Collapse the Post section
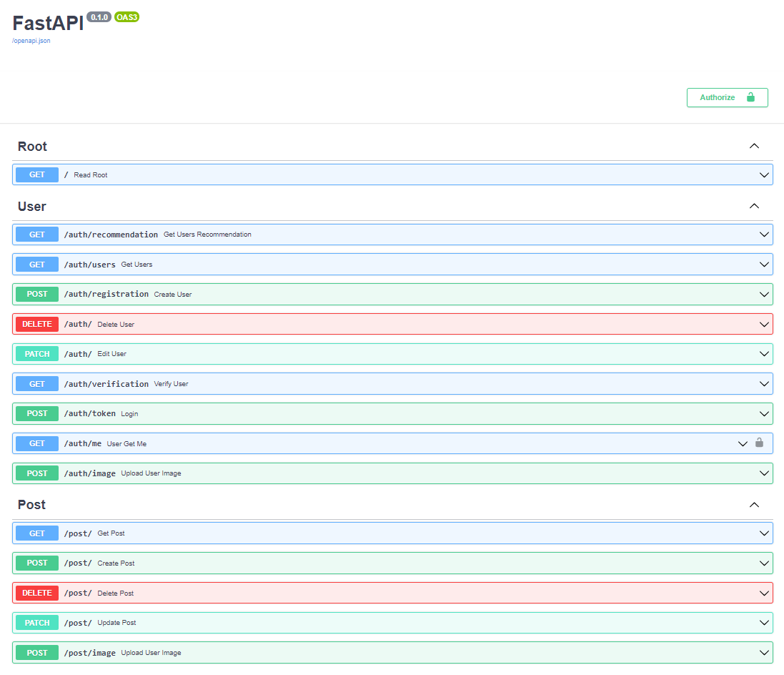The height and width of the screenshot is (675, 784). (754, 504)
